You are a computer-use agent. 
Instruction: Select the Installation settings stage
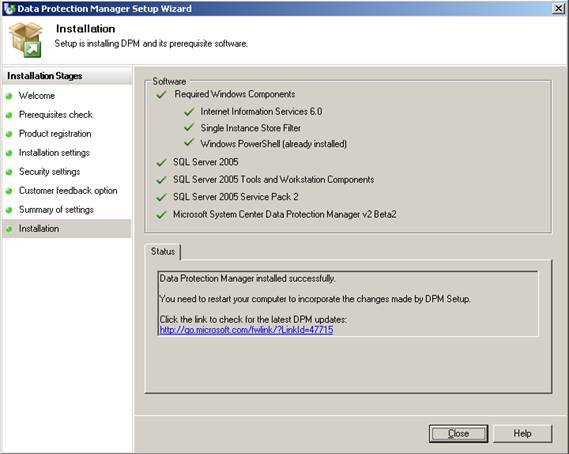pos(54,153)
